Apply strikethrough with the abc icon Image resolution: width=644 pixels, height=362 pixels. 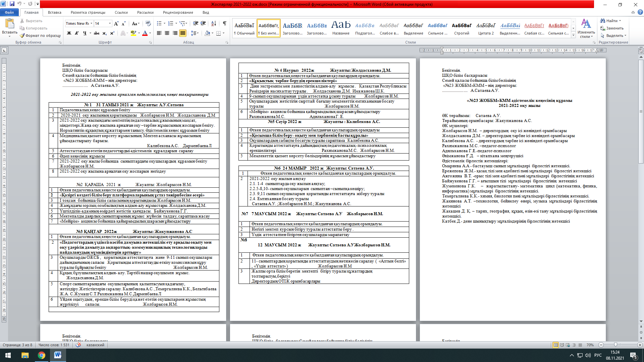[x=97, y=33]
